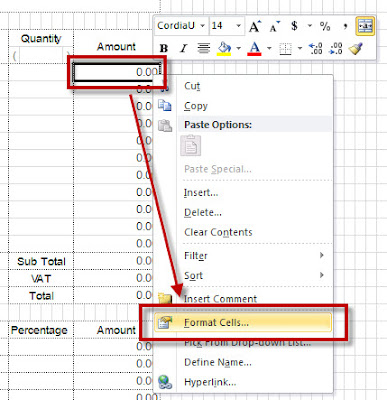Toggle Italic in the mini toolbar
Image resolution: width=387 pixels, height=400 pixels.
pyautogui.click(x=183, y=49)
